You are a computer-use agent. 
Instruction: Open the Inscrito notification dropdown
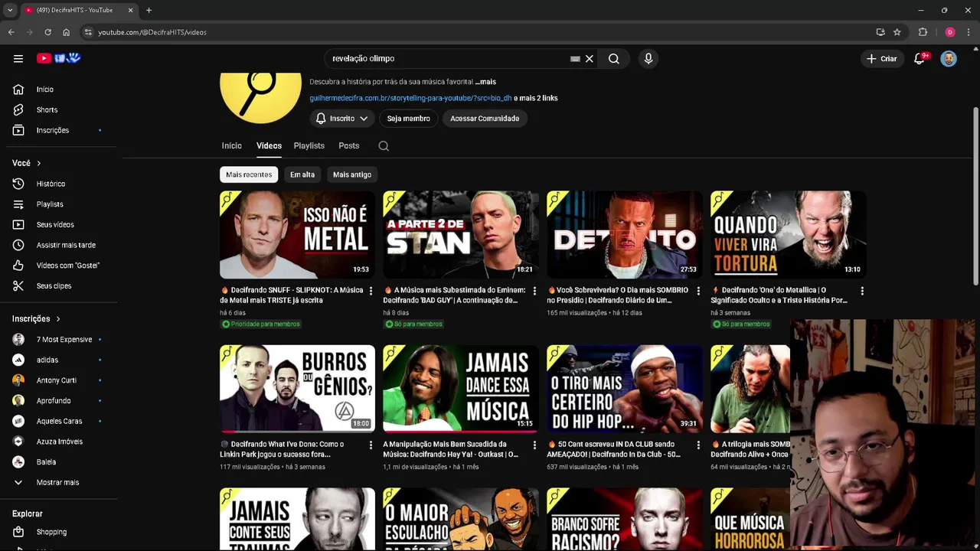coord(342,119)
